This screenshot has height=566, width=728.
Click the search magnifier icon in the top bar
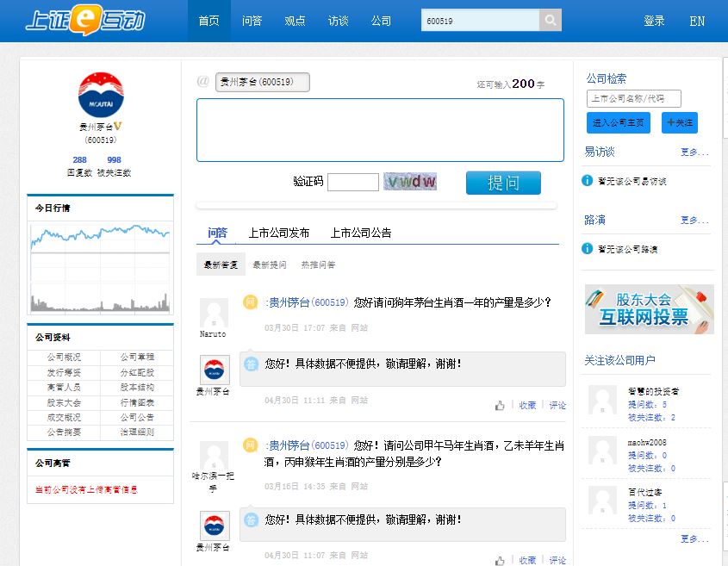coord(549,19)
